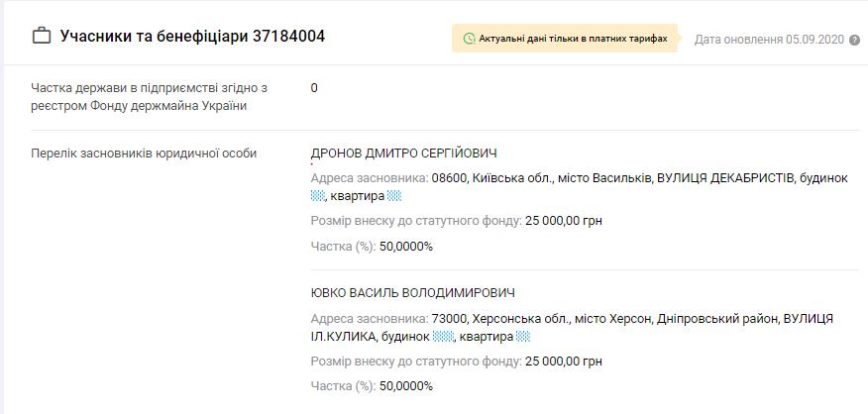Click the state share value 0
The width and height of the screenshot is (868, 414).
tap(314, 88)
